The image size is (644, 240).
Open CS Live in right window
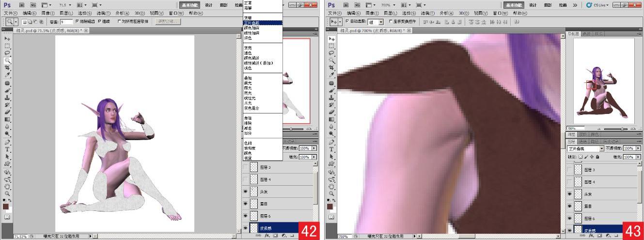click(x=597, y=5)
